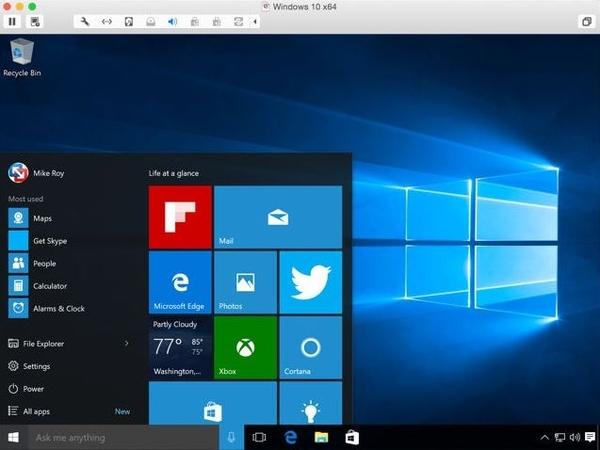Click the Windows Start button
This screenshot has width=600, height=450.
(14, 437)
